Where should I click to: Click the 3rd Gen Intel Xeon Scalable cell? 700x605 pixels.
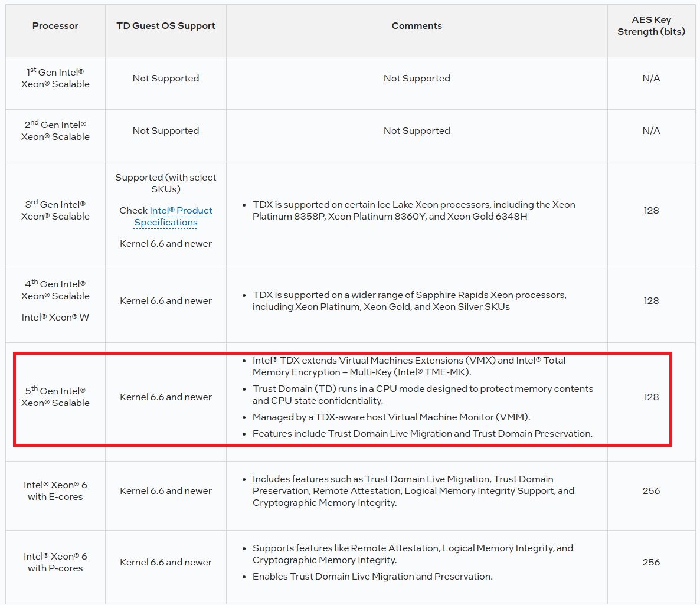(55, 210)
